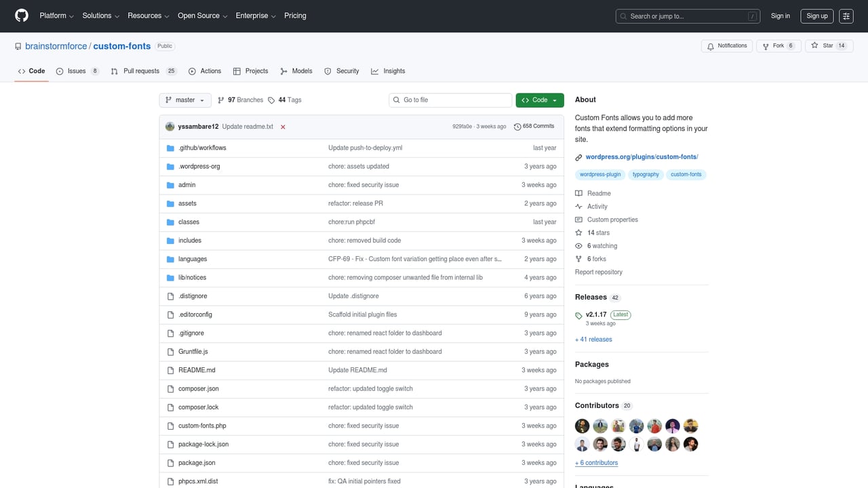The image size is (868, 488).
Task: Click the feature preview sliders icon in the header
Action: click(x=846, y=16)
